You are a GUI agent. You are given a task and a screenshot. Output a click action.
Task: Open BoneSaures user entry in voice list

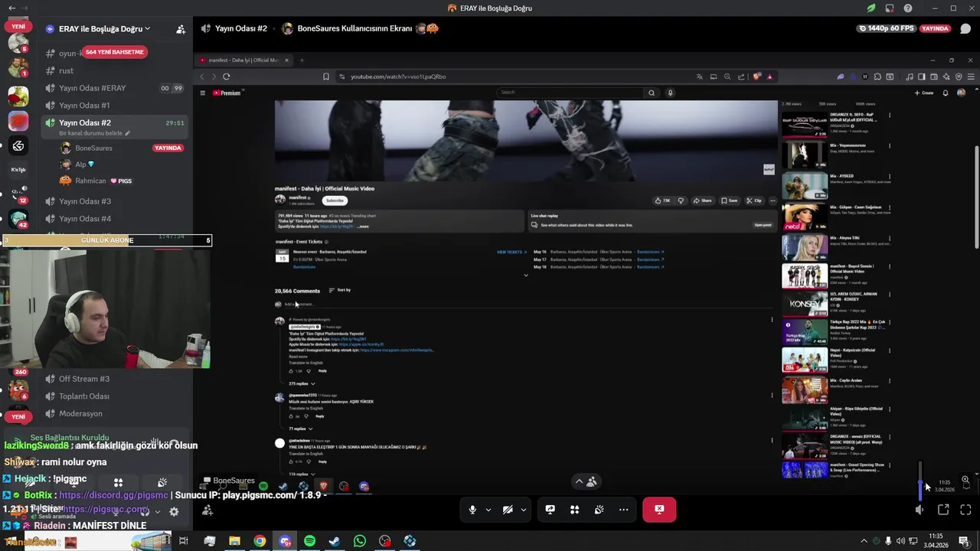click(x=93, y=148)
